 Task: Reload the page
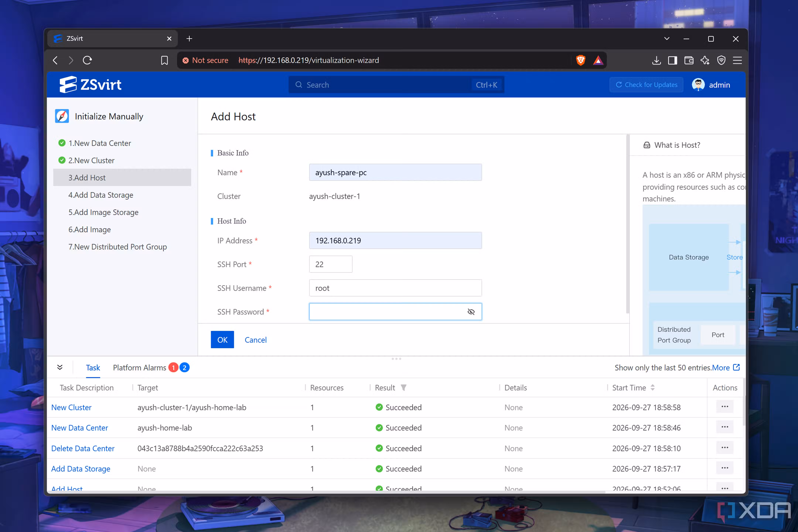[x=88, y=60]
